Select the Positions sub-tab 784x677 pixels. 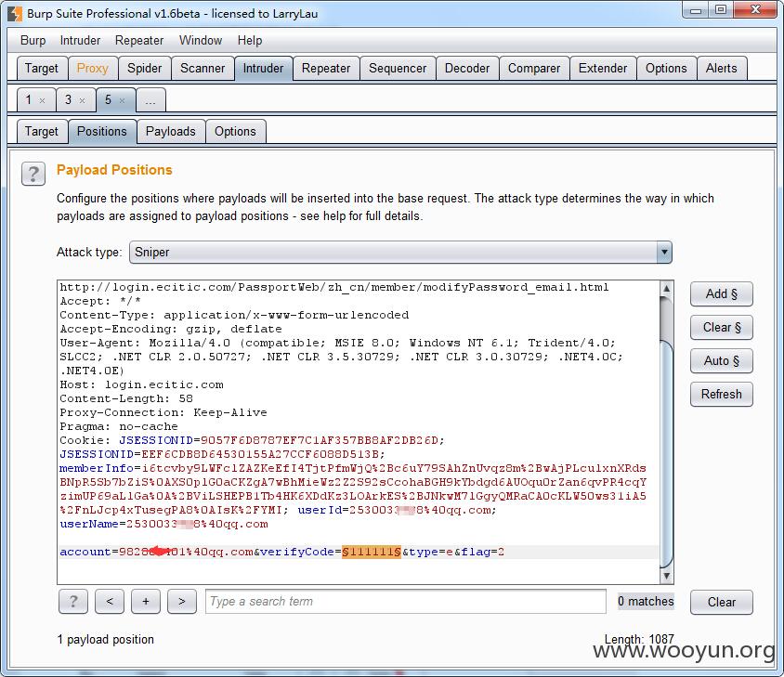[102, 132]
